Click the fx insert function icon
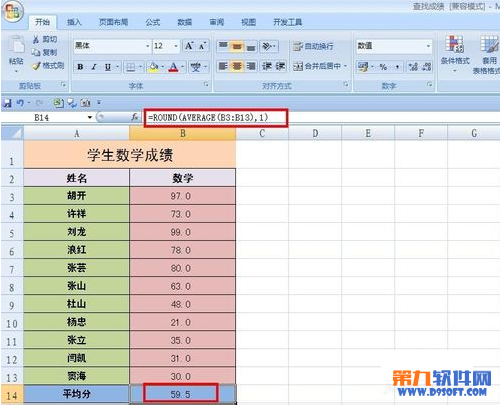This screenshot has height=407, width=500. click(x=135, y=117)
